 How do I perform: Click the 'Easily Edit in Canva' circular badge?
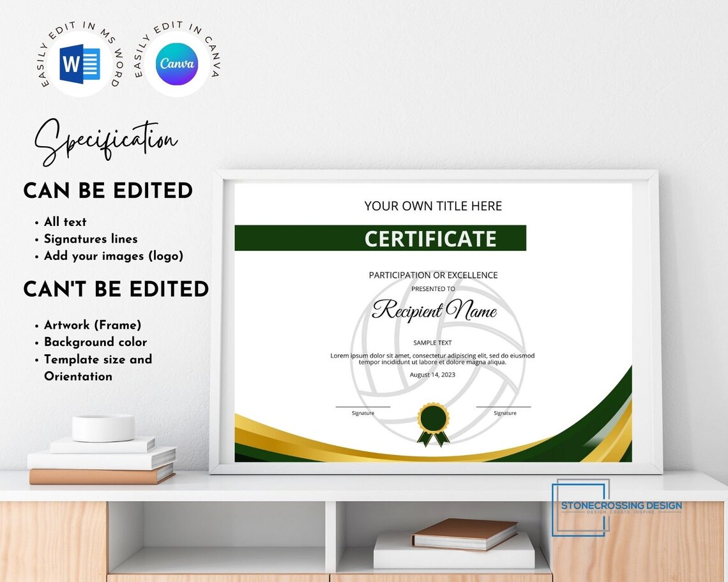(178, 61)
